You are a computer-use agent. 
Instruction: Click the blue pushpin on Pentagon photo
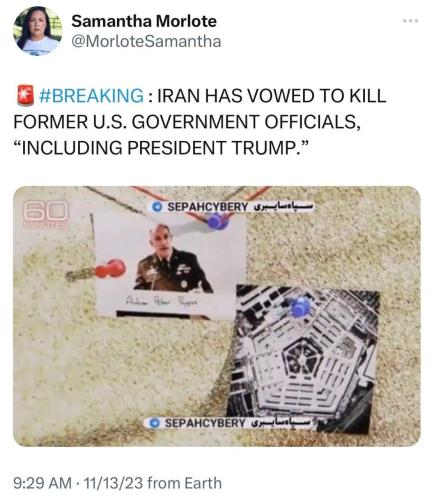[301, 307]
